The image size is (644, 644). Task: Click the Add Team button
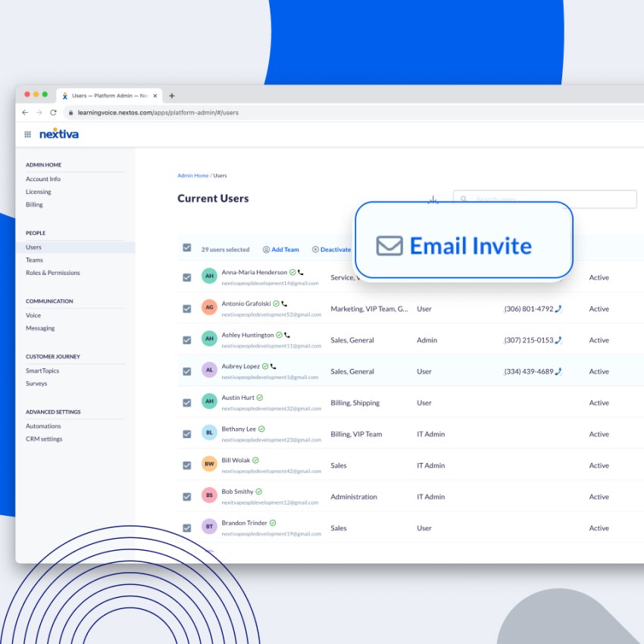(281, 249)
